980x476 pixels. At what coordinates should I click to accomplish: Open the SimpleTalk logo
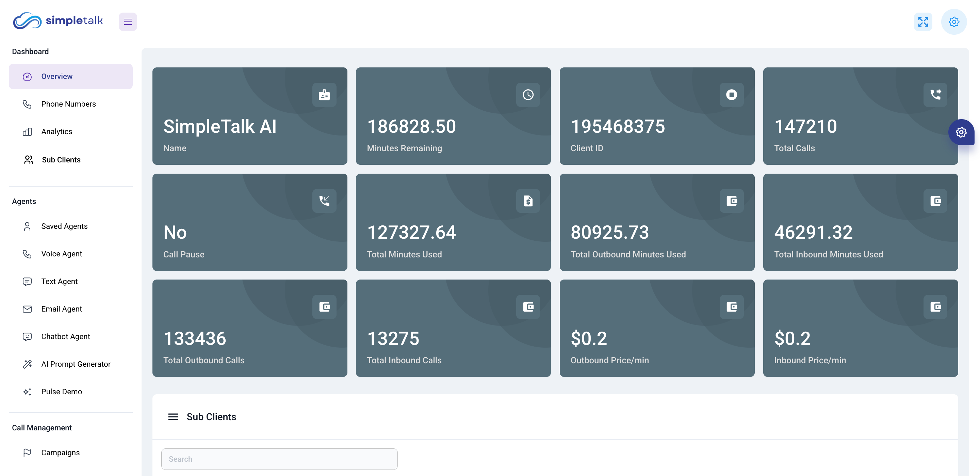coord(58,21)
